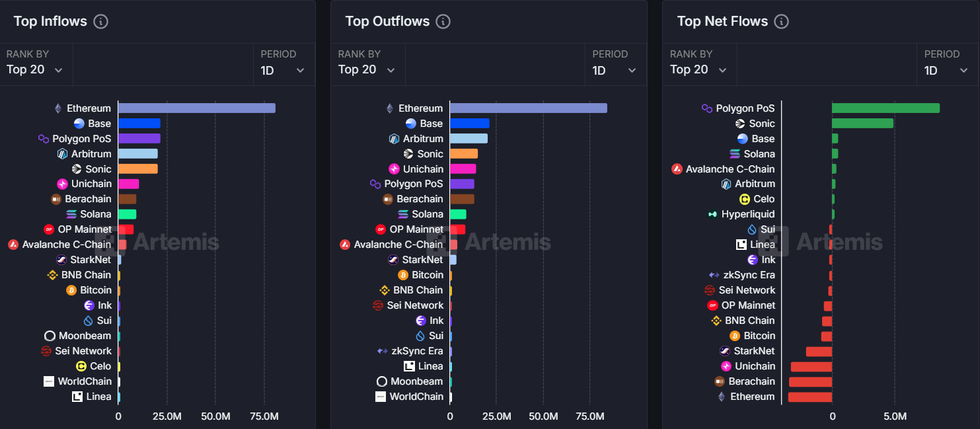Click the Solana icon in Top Net Flows
This screenshot has width=980, height=429.
735,154
